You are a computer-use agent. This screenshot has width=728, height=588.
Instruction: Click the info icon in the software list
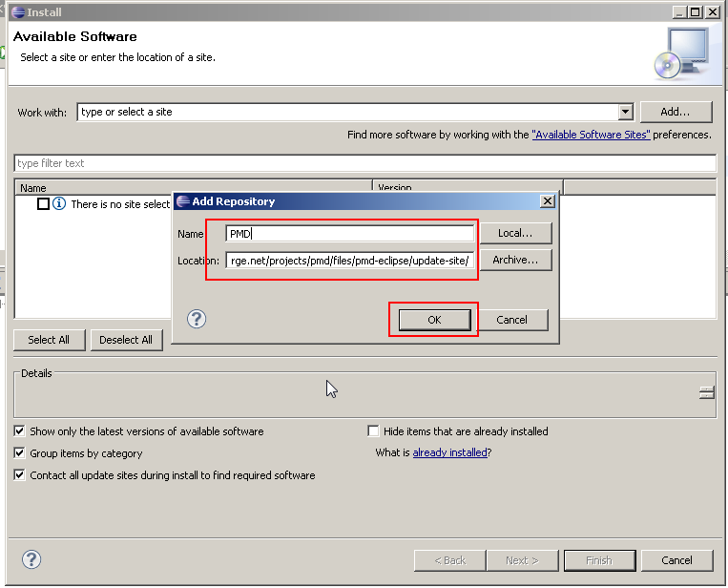pos(59,203)
